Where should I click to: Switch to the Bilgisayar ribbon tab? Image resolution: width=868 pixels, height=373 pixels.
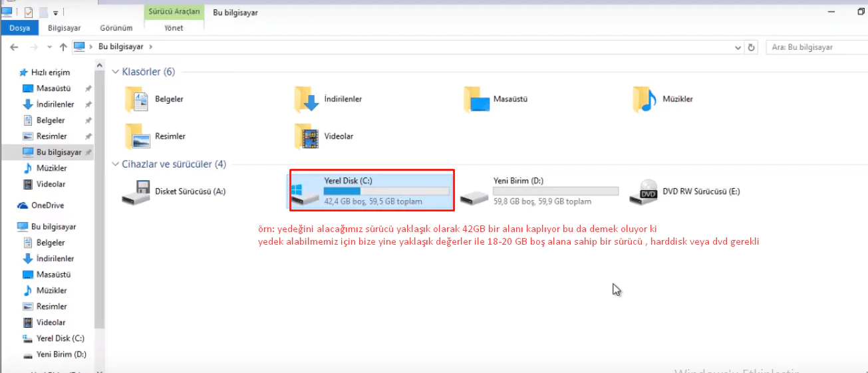point(64,28)
